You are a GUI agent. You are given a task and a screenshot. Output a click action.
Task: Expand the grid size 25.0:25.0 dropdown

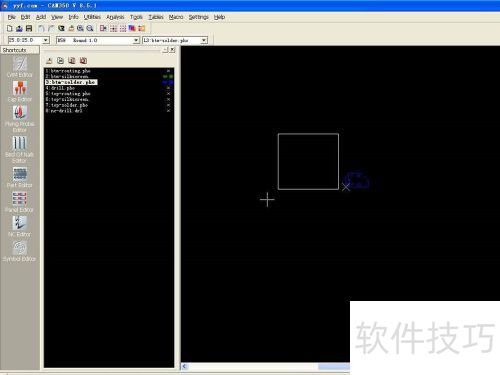pyautogui.click(x=46, y=40)
